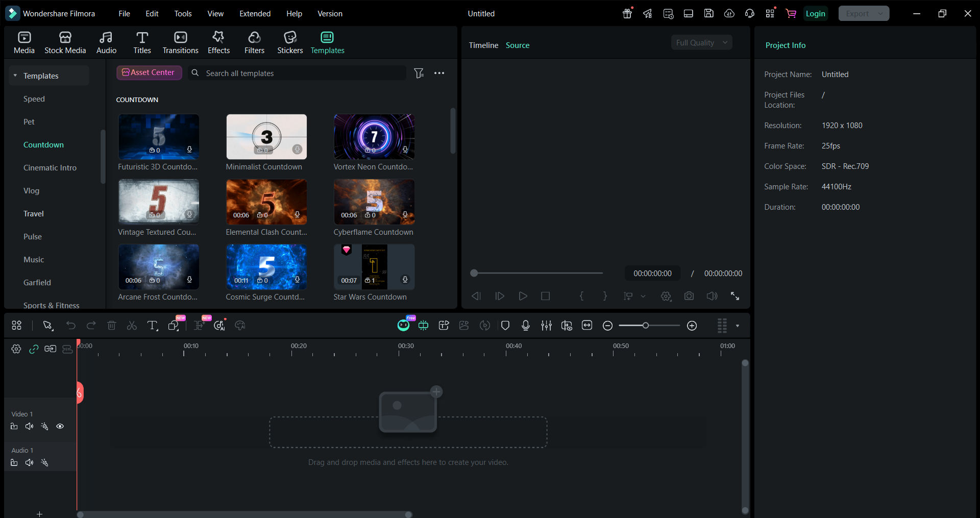
Task: Open the Audio mixer icon
Action: 546,326
